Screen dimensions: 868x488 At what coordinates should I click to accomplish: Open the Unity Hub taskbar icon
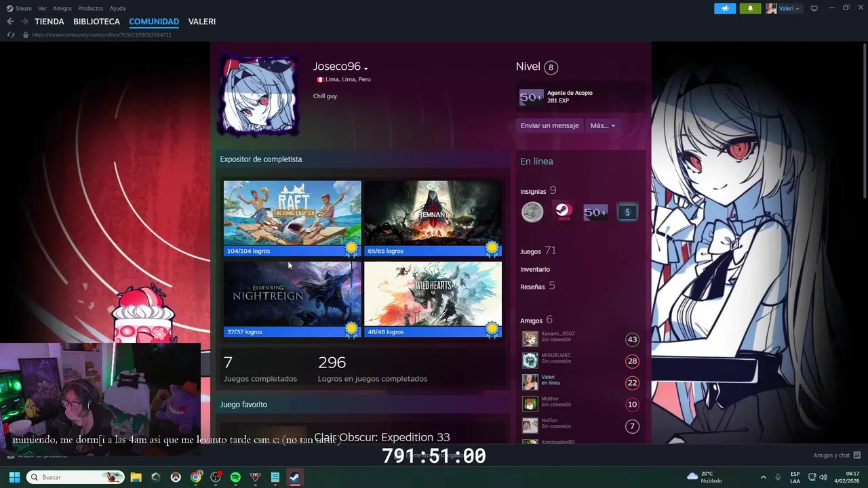click(x=156, y=477)
